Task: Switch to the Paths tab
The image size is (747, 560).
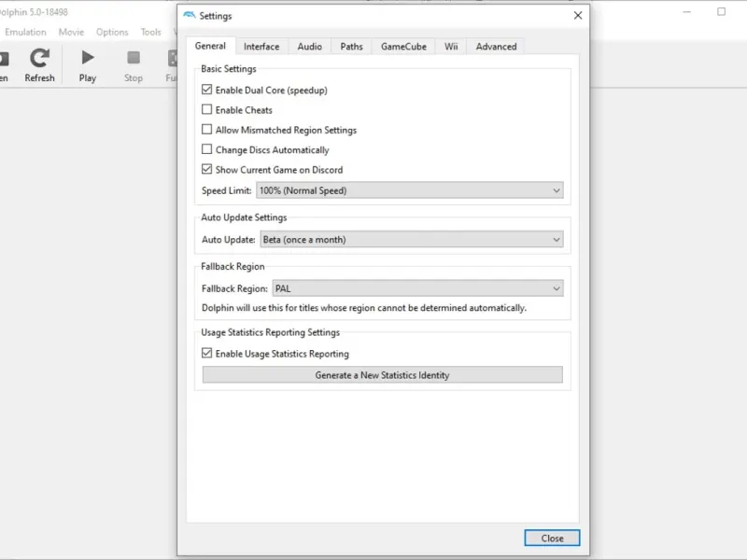Action: click(x=352, y=47)
